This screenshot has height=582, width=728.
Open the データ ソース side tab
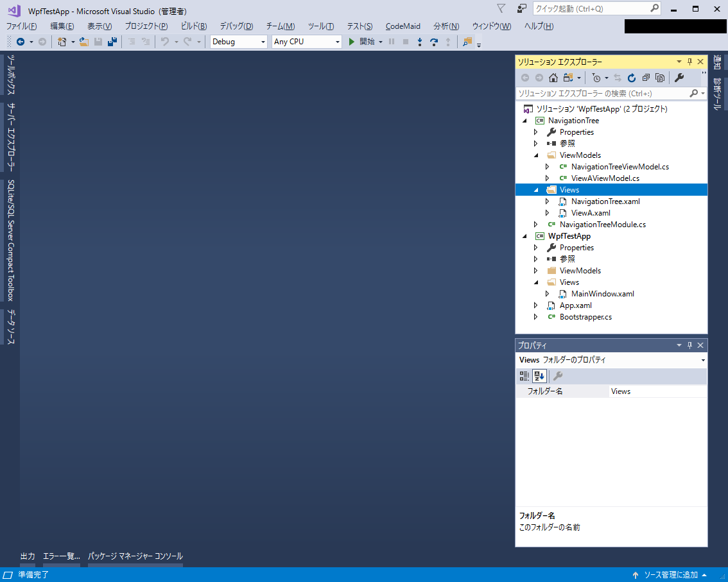pyautogui.click(x=11, y=327)
